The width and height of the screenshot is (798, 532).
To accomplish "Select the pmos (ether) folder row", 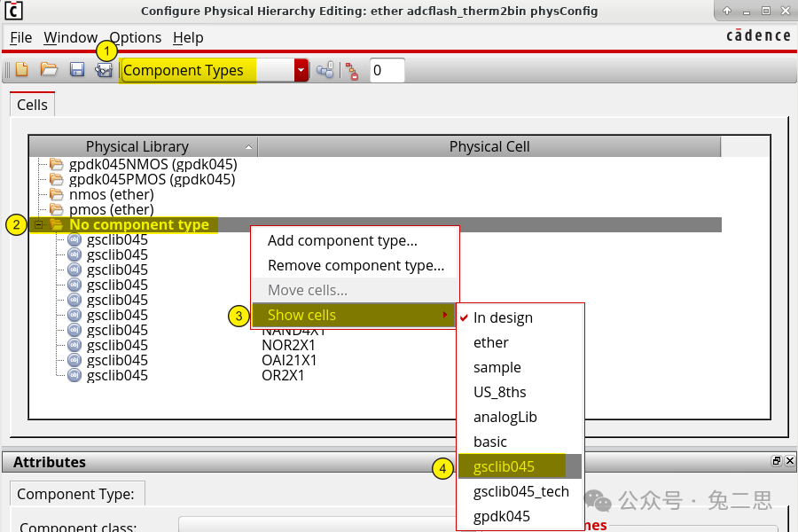I will [x=111, y=210].
